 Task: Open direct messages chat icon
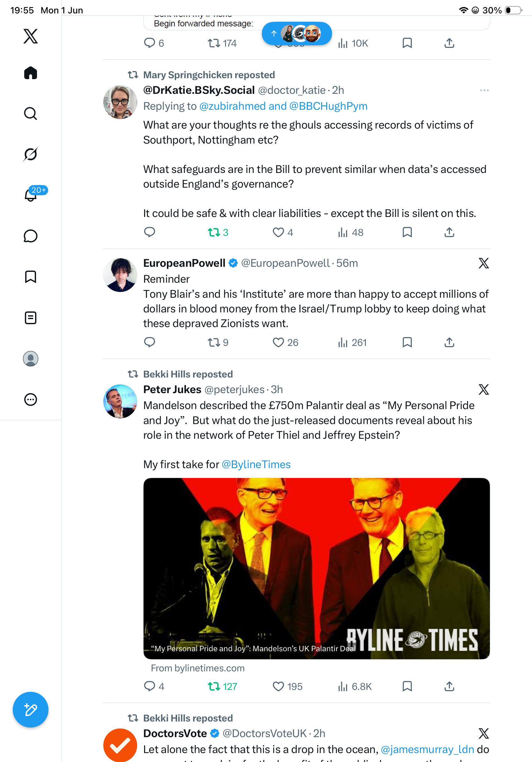click(31, 236)
